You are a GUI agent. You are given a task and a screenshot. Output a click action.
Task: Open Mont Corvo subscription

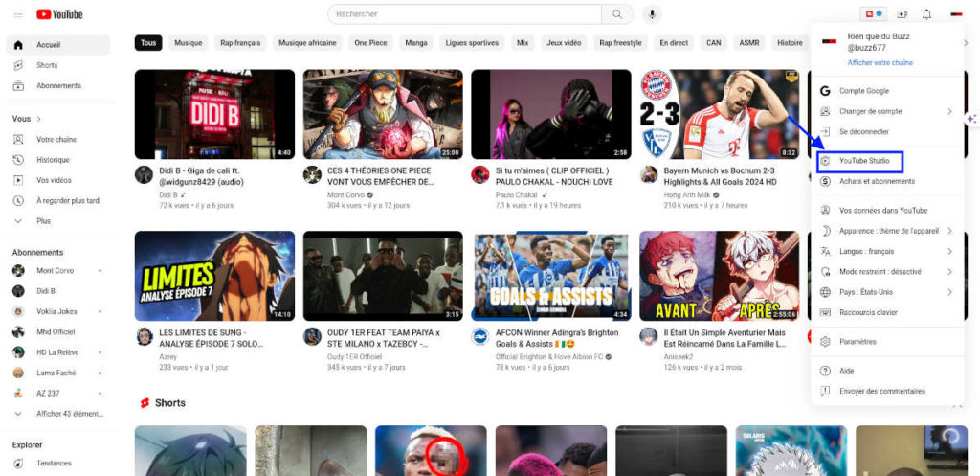click(58, 271)
